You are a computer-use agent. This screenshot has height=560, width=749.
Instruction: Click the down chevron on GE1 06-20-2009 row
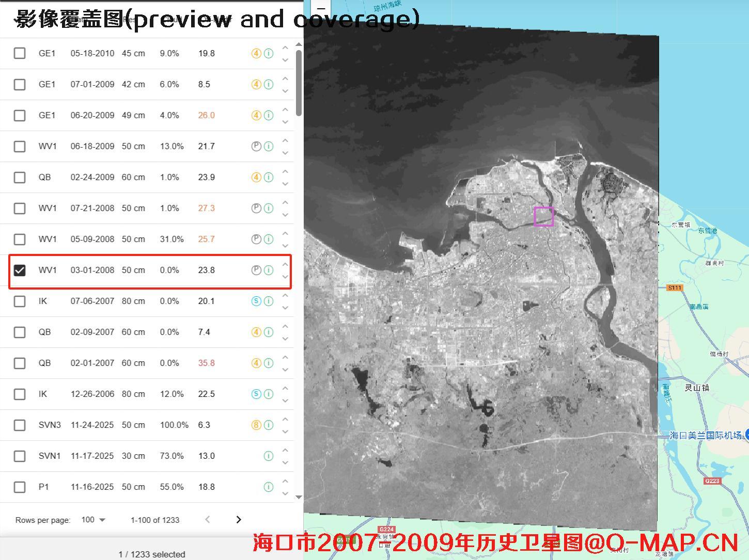(285, 122)
